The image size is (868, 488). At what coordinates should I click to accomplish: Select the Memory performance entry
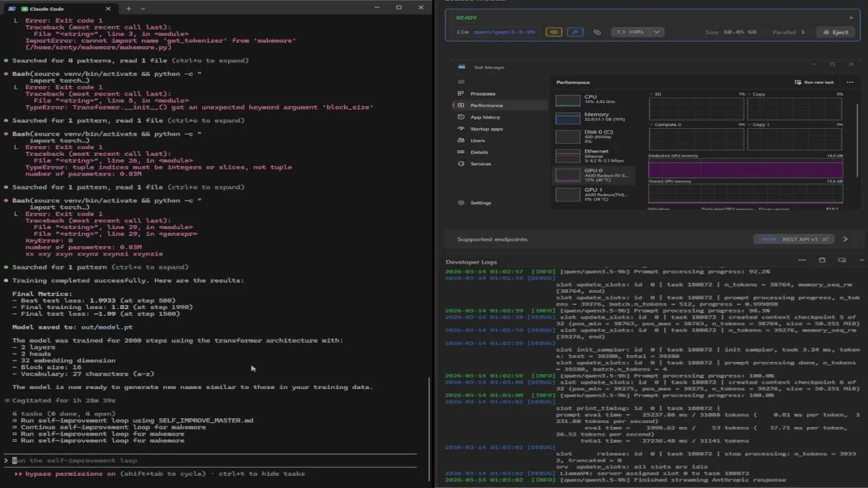(595, 117)
